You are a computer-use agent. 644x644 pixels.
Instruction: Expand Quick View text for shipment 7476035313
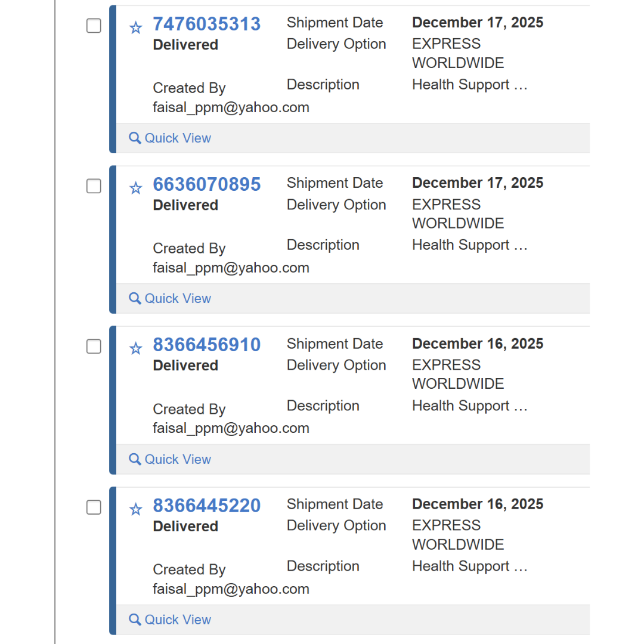(178, 138)
